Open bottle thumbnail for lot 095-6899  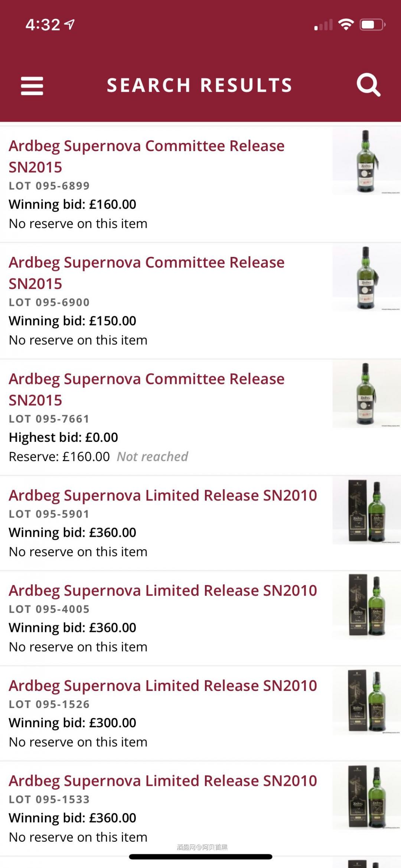click(366, 161)
